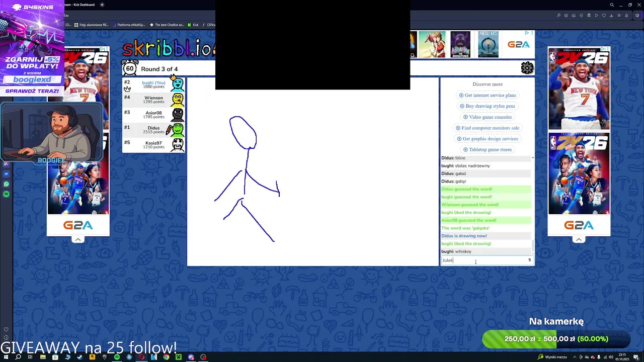The height and width of the screenshot is (362, 644).
Task: Click 'Video game consoles' link
Action: pos(488,117)
